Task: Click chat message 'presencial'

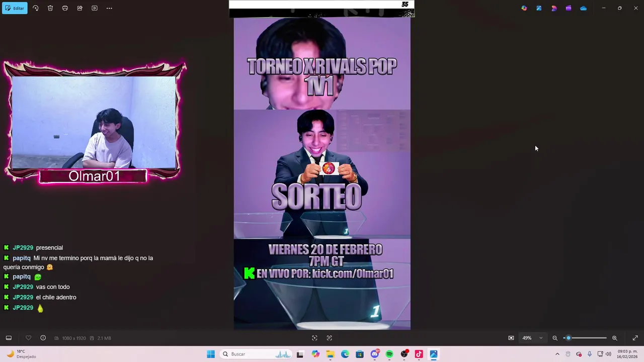Action: tap(49, 248)
